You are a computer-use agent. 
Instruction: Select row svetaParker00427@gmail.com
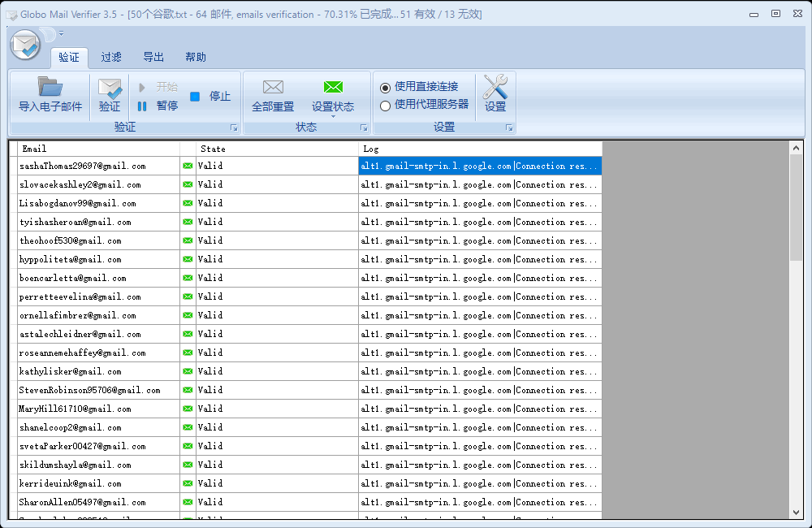click(305, 446)
